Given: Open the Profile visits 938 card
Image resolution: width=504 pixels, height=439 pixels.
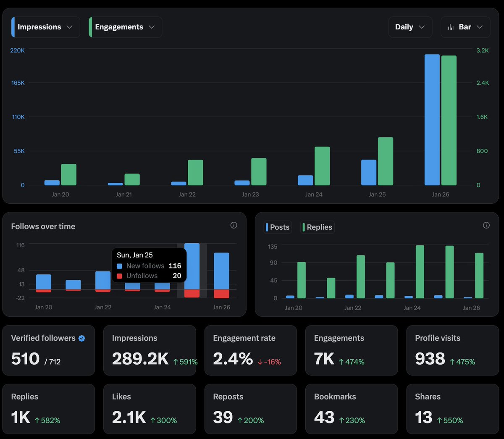Looking at the screenshot, I should (x=453, y=350).
